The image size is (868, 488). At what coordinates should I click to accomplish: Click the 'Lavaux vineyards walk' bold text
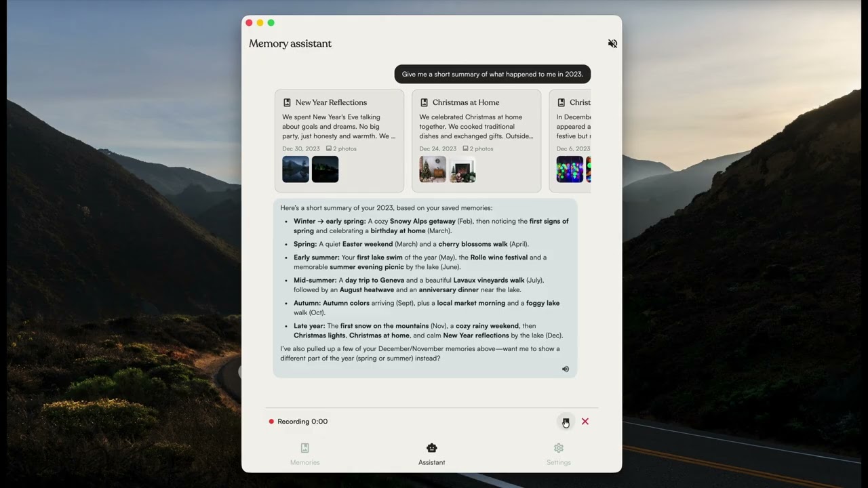tap(488, 280)
